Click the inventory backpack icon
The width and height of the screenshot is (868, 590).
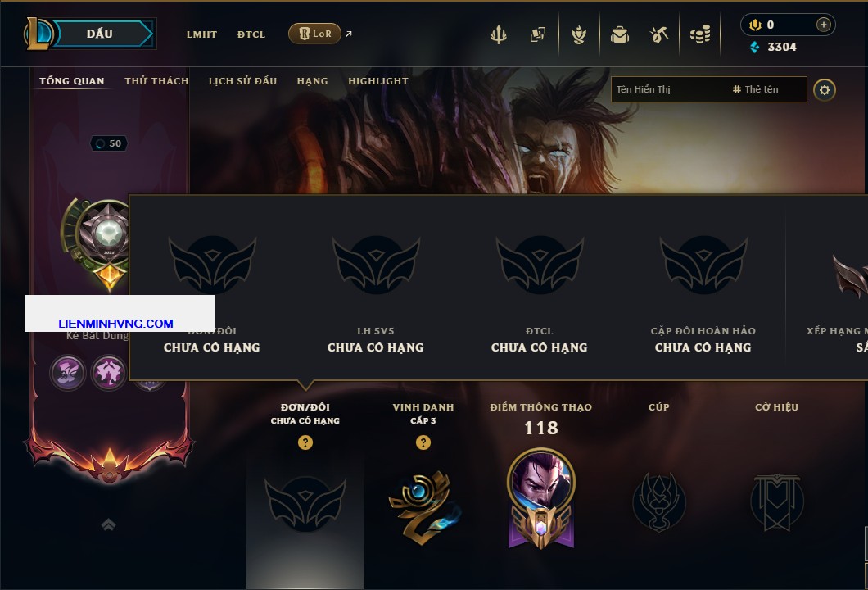pyautogui.click(x=619, y=34)
